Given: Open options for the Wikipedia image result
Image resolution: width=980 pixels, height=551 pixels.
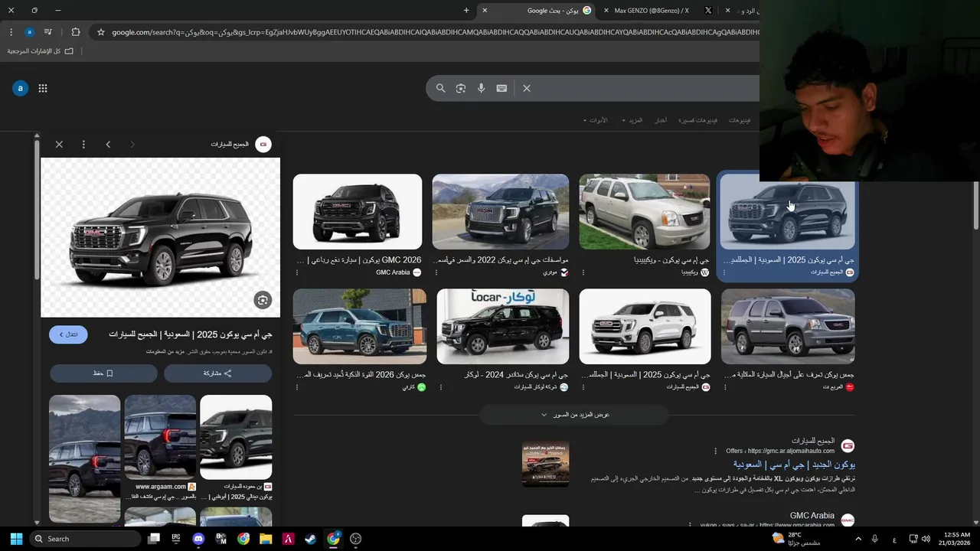Looking at the screenshot, I should (583, 272).
